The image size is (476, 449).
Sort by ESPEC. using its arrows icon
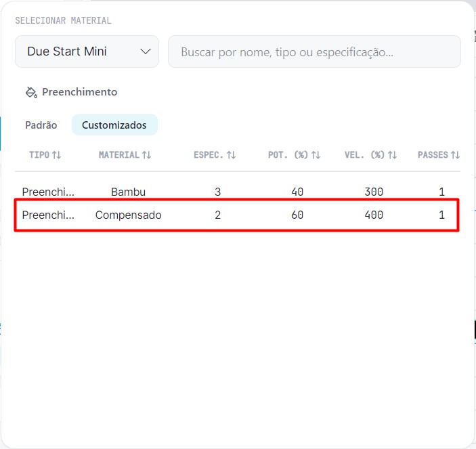pos(232,155)
